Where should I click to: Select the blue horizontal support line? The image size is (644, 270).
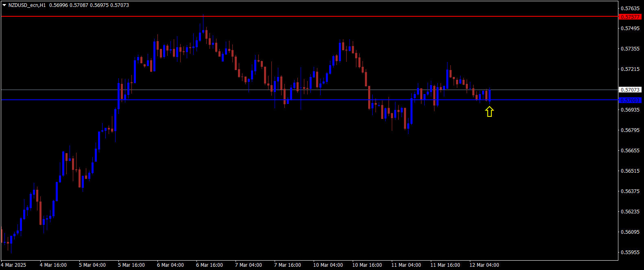[309, 100]
